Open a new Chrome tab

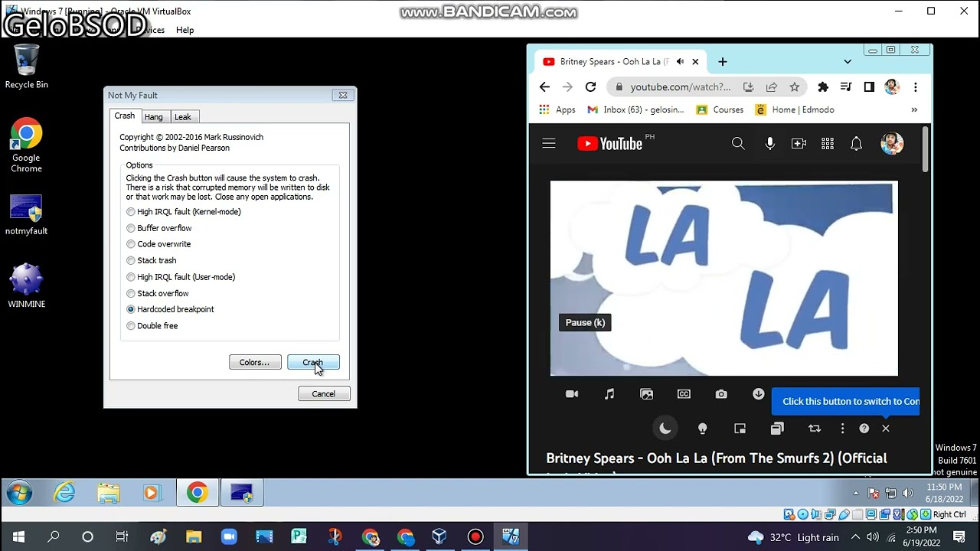(x=722, y=61)
